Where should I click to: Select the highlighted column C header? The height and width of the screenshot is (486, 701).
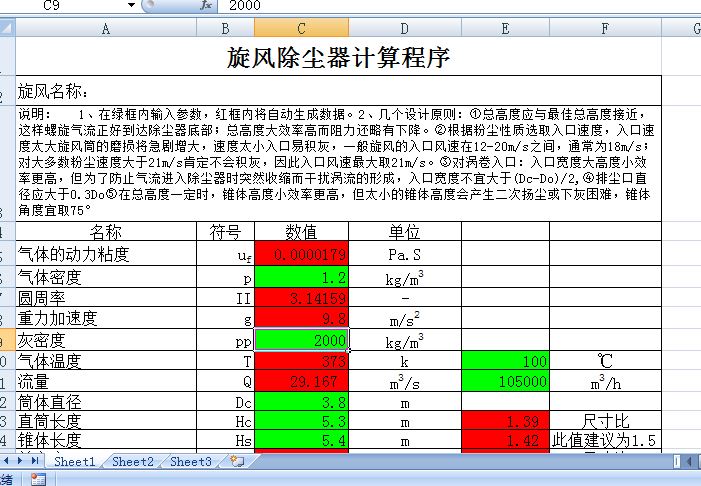(301, 29)
